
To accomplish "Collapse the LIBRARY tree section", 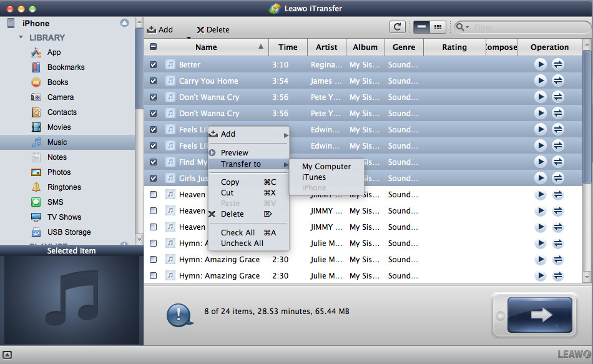I will point(21,37).
